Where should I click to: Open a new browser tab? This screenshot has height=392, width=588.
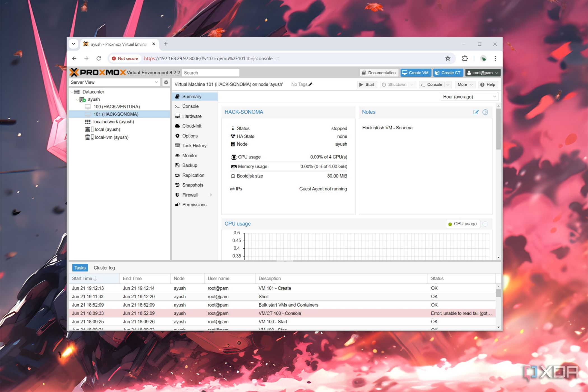(x=166, y=44)
